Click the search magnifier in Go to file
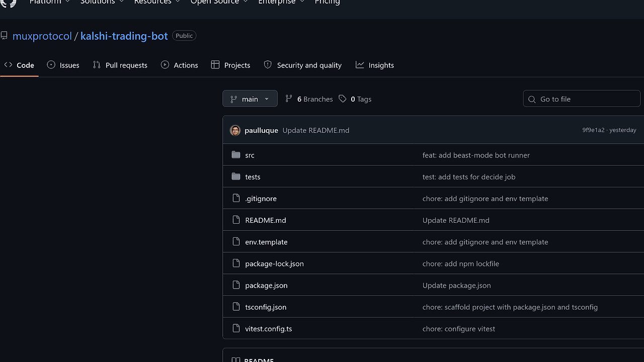The image size is (644, 362). tap(532, 99)
